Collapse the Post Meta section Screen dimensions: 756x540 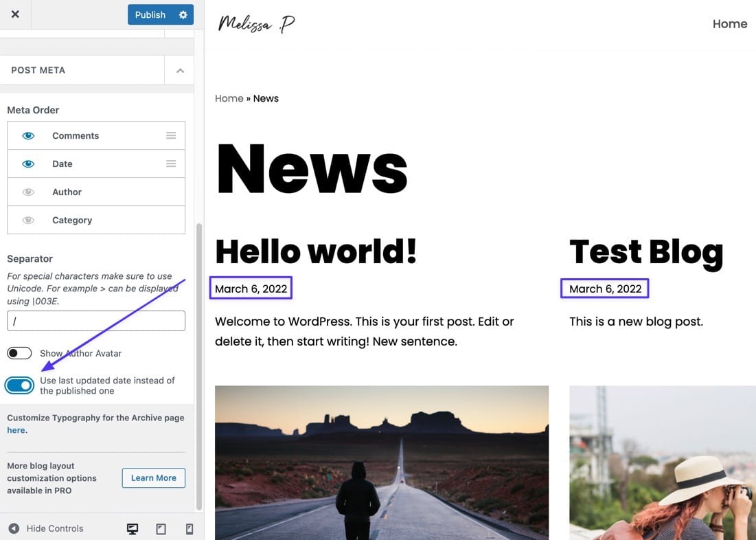point(180,70)
